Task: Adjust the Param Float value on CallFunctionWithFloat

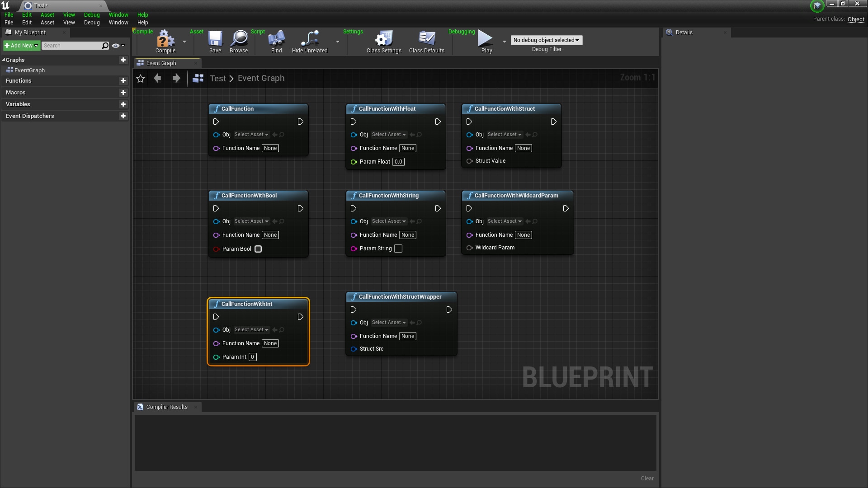Action: [x=398, y=162]
